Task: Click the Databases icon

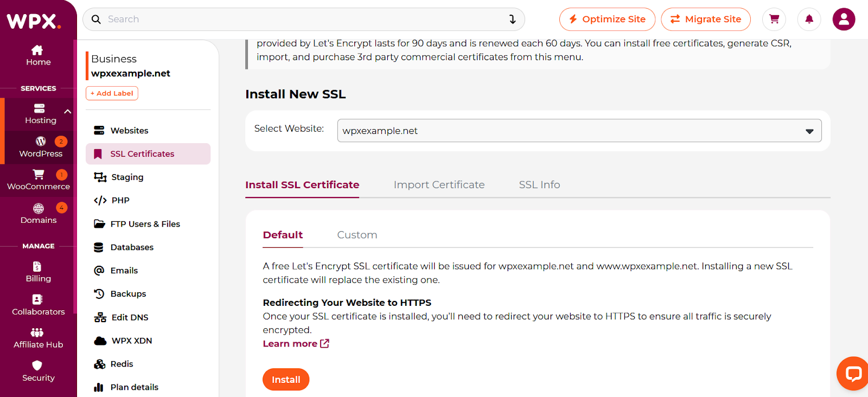Action: tap(99, 247)
